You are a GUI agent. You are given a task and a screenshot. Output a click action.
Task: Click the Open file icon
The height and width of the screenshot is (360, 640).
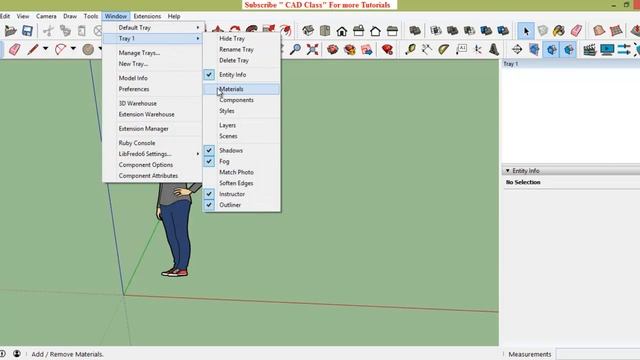10,31
